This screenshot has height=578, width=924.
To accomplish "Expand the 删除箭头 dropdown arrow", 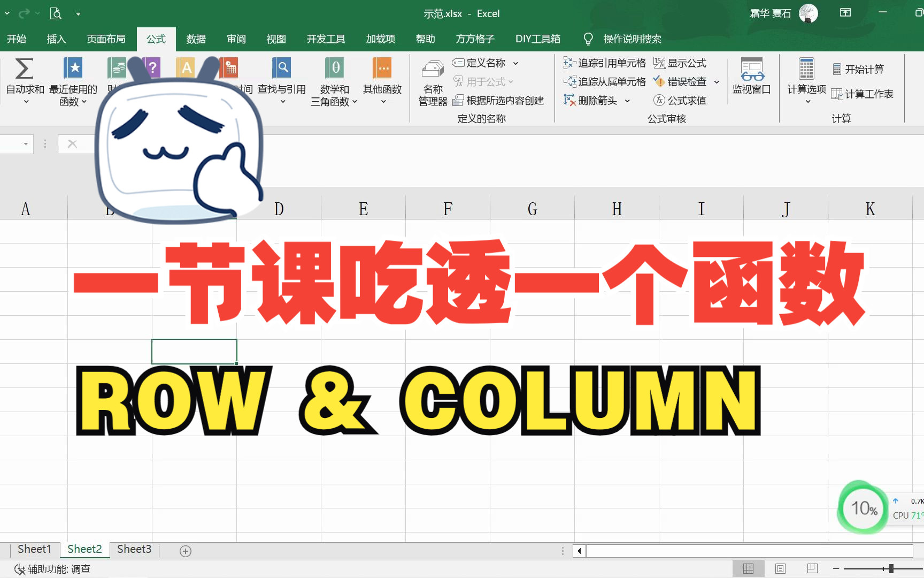I will [x=627, y=100].
